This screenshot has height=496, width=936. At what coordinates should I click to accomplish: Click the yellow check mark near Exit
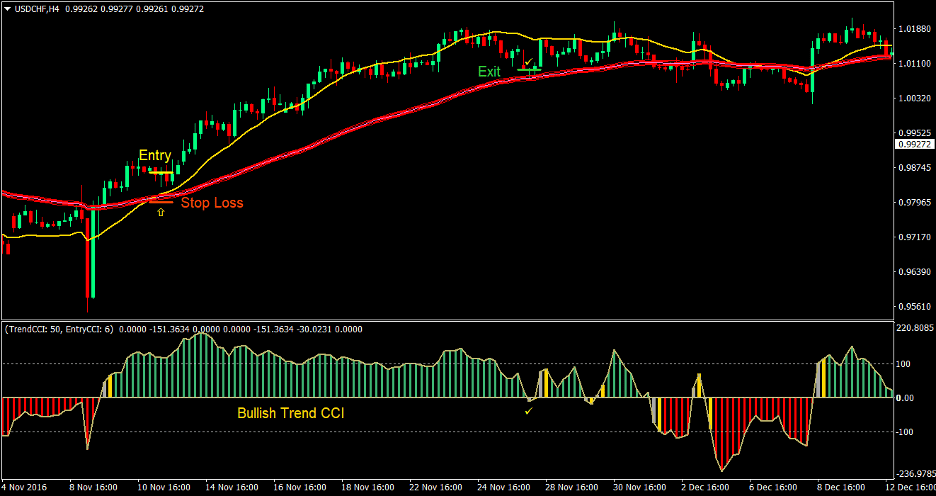click(528, 61)
